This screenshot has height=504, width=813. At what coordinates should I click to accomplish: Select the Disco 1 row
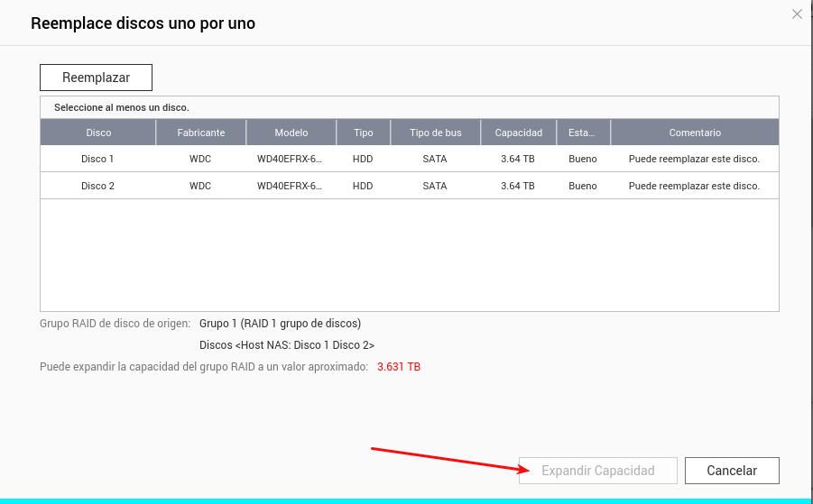97,159
